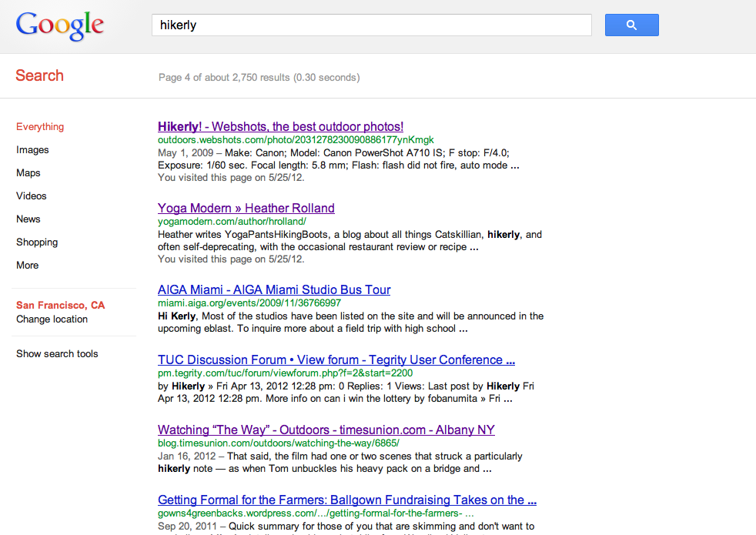Click the Search heading label
Screen dimensions: 756x535
coord(40,75)
